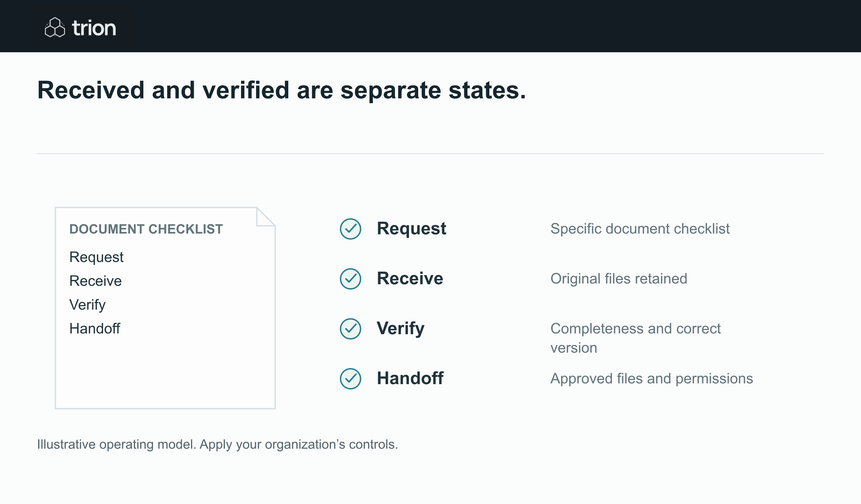Click the checkmark icon beside Verify
The width and height of the screenshot is (861, 504).
click(x=351, y=329)
